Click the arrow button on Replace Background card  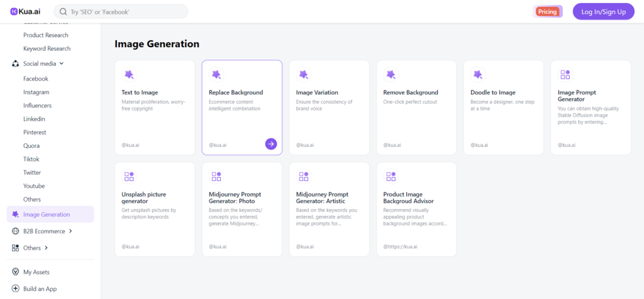[x=271, y=144]
